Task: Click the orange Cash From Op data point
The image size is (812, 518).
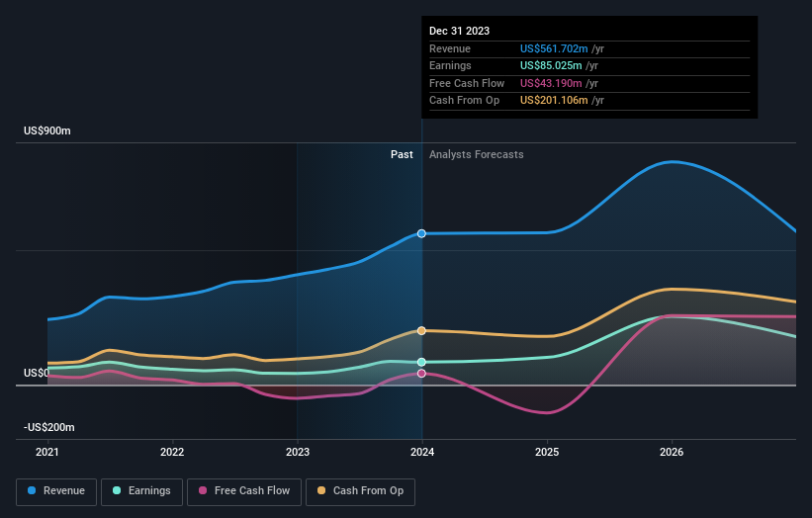Action: (x=421, y=331)
